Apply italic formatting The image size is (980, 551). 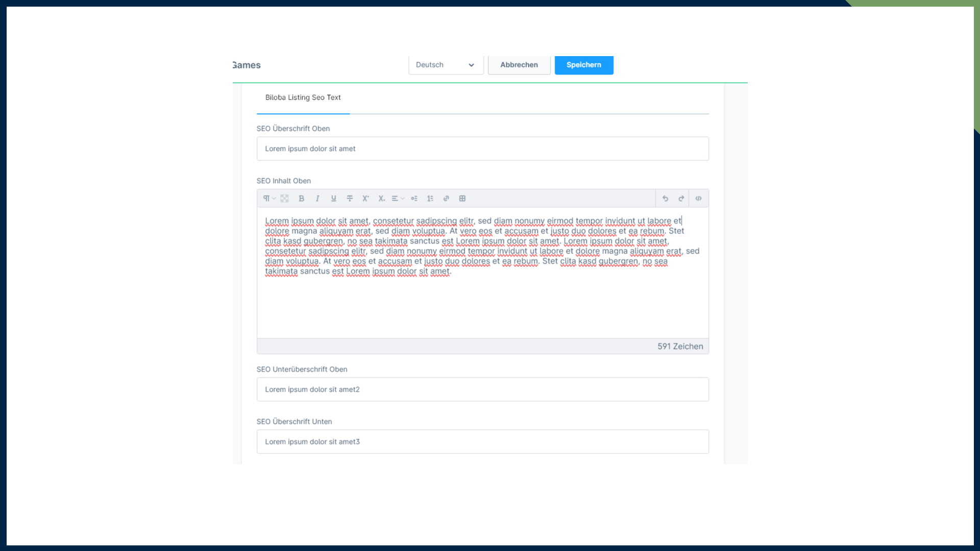click(317, 198)
